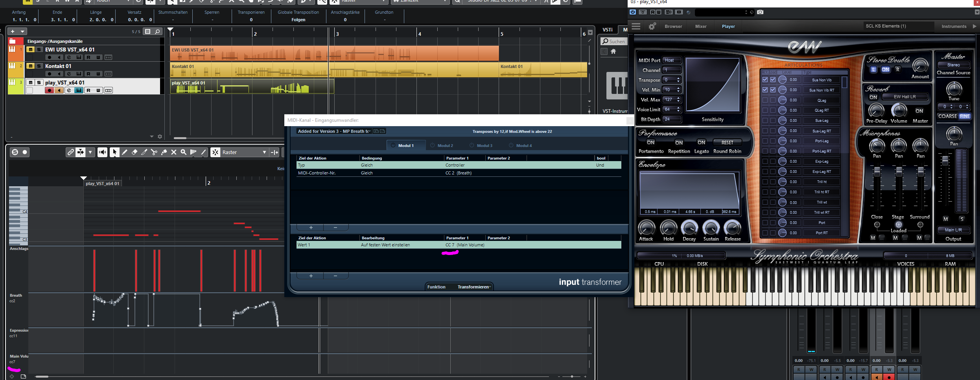The width and height of the screenshot is (980, 380).
Task: Toggle record enable on play_VST_x64 01 track
Action: tap(49, 90)
